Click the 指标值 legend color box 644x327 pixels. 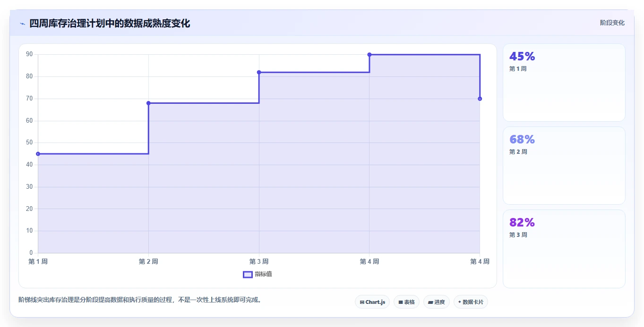tap(248, 274)
